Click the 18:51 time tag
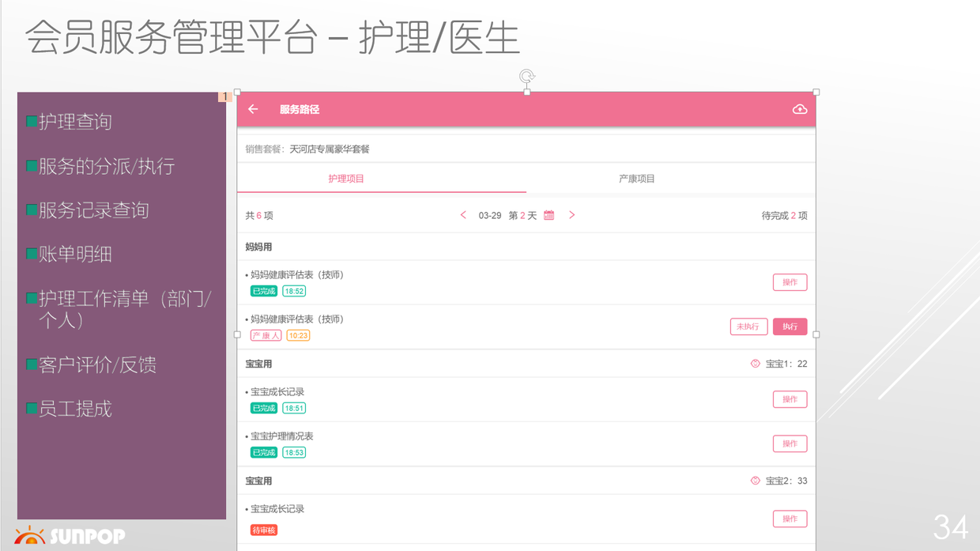The height and width of the screenshot is (551, 980). click(294, 408)
